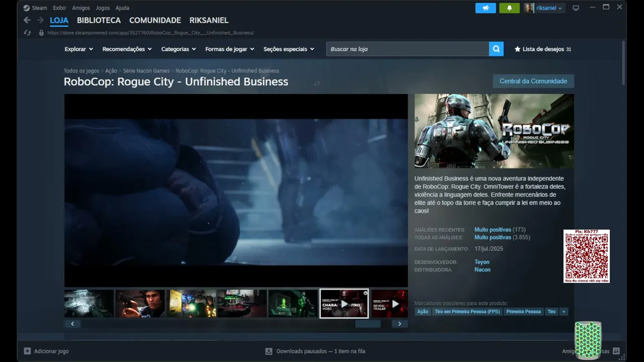Click the Steam logo menu
The image size is (644, 362).
tap(35, 8)
